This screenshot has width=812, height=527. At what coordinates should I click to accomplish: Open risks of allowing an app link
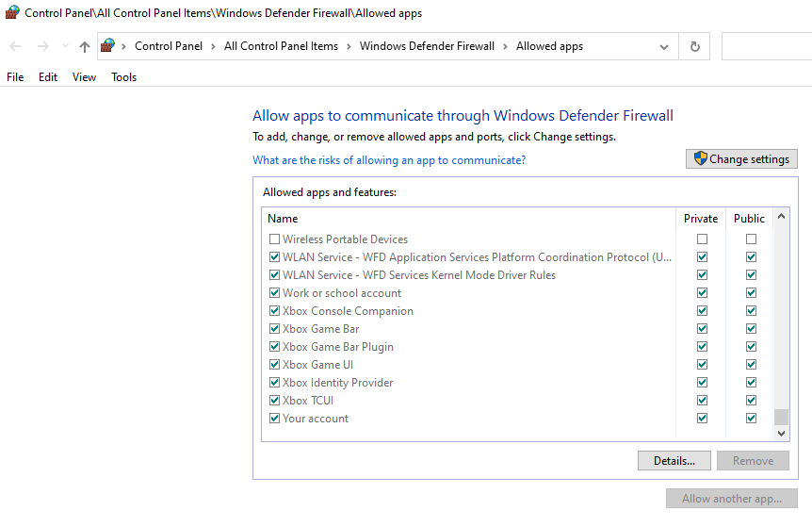[389, 160]
